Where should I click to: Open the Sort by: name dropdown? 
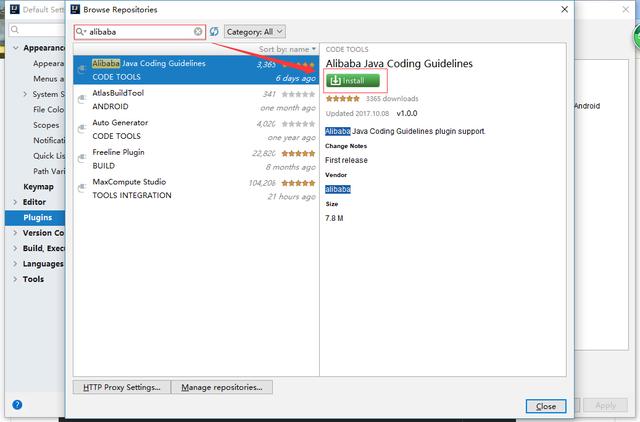pos(287,49)
